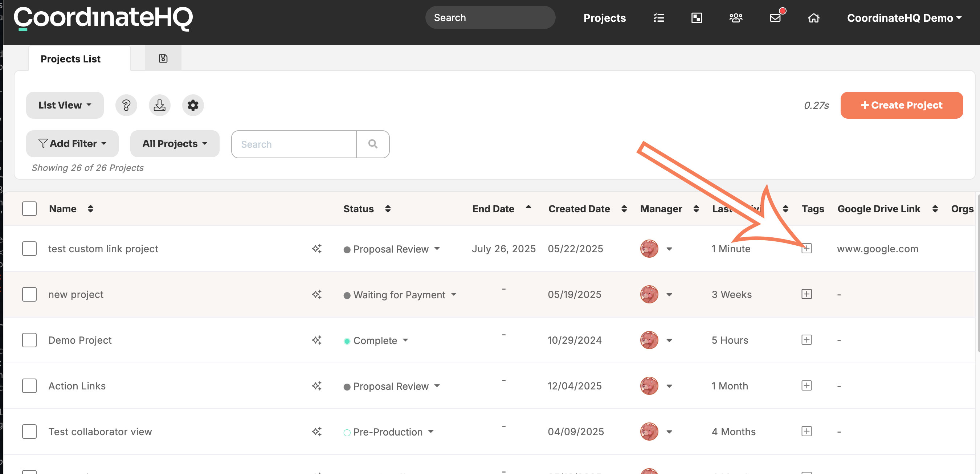This screenshot has height=474, width=980.
Task: Sort by Manager column arrows
Action: click(696, 209)
